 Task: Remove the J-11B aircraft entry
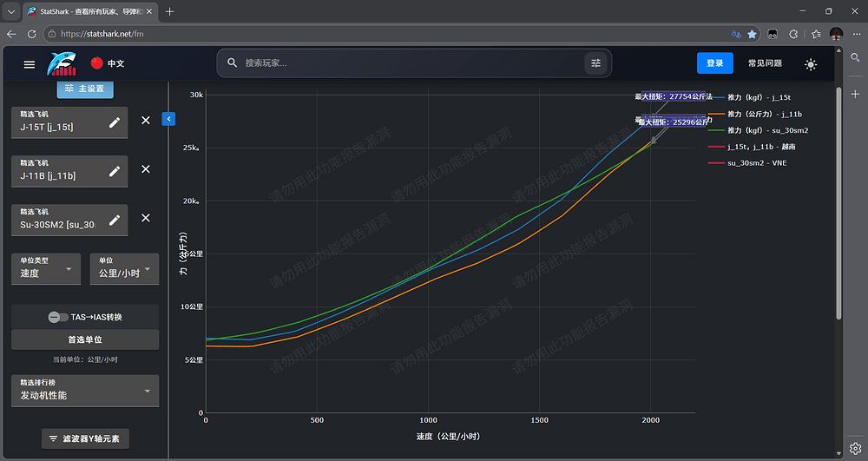[146, 169]
